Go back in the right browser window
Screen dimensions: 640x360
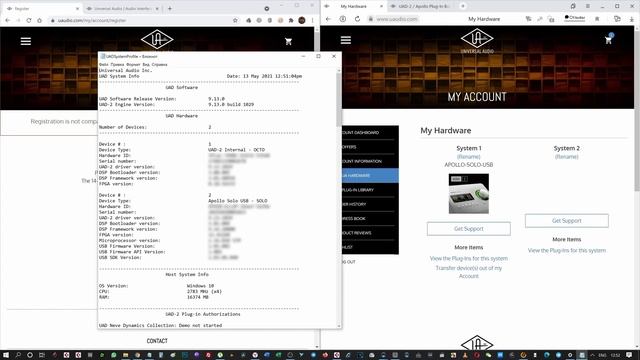(x=329, y=19)
